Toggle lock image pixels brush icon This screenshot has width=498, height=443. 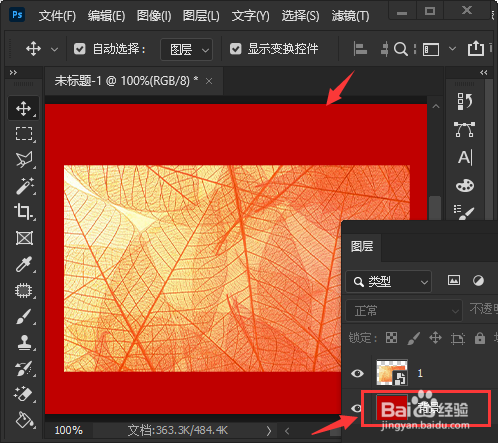coord(413,338)
